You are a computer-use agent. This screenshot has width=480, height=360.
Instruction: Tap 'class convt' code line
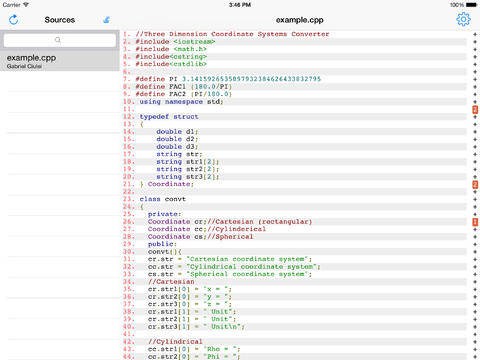(163, 199)
